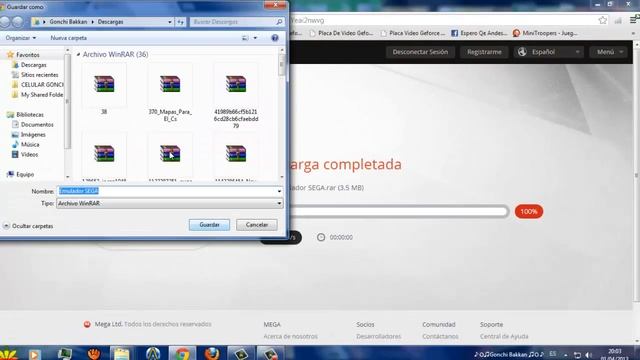Click the Buscar Descargas search box
The width and height of the screenshot is (640, 360).
233,22
